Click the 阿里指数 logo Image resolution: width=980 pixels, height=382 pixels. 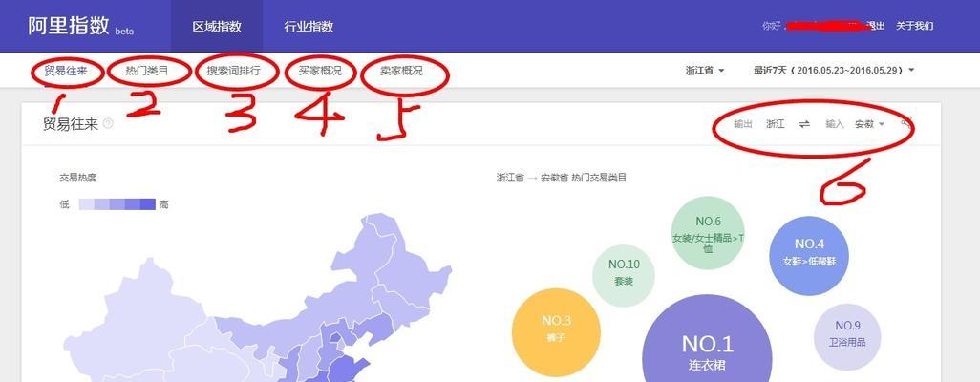[x=69, y=27]
